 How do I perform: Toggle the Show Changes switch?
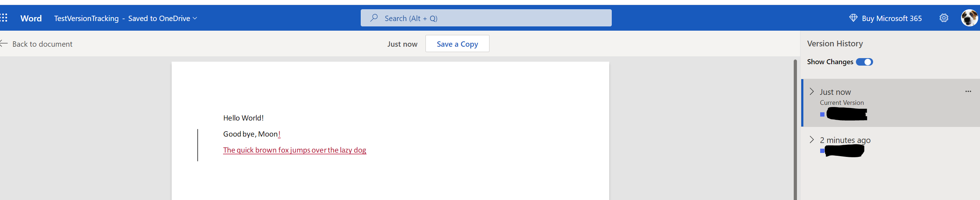(864, 62)
